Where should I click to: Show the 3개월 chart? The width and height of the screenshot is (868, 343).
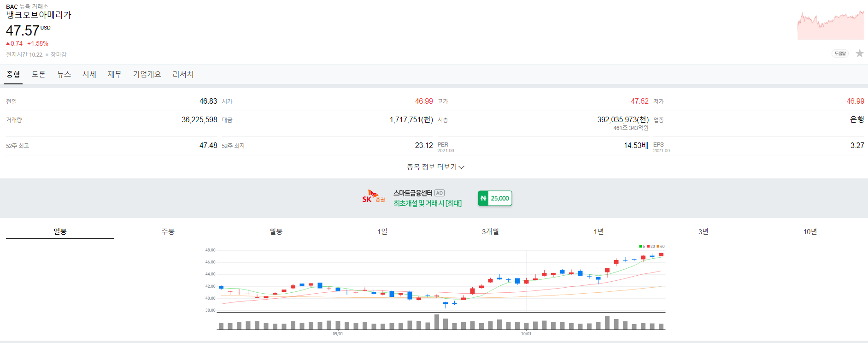[x=490, y=231]
